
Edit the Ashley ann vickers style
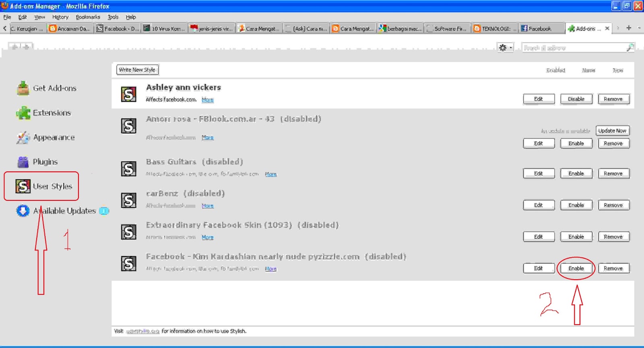(539, 99)
